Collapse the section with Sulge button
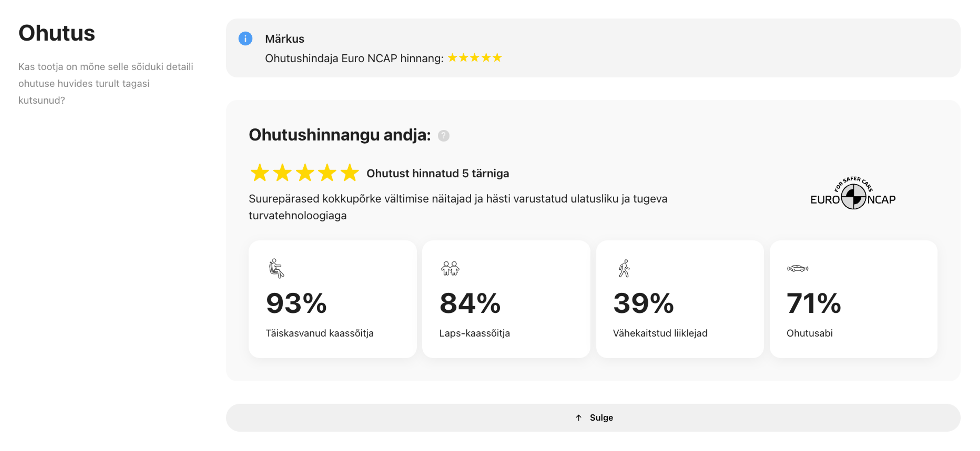Image resolution: width=980 pixels, height=451 pixels. [593, 418]
